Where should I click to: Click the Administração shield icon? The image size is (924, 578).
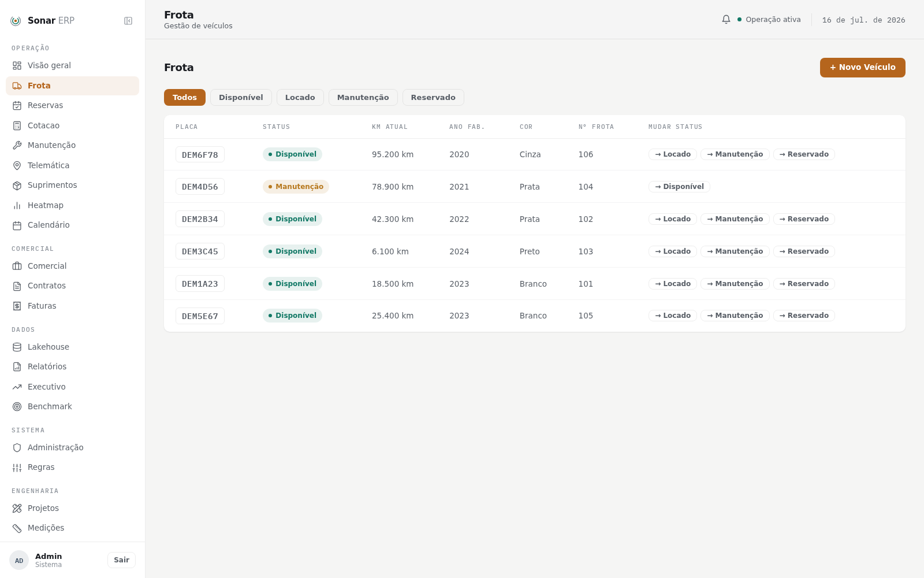click(x=17, y=447)
